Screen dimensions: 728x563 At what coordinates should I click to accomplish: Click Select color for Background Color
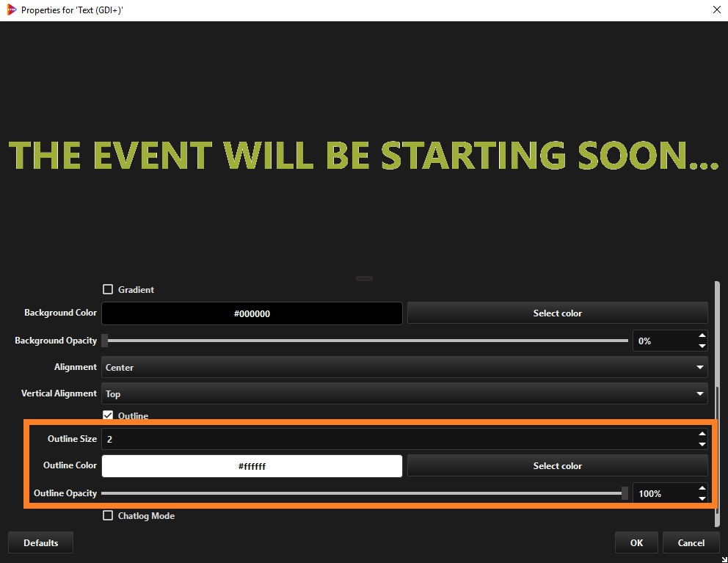tap(557, 313)
